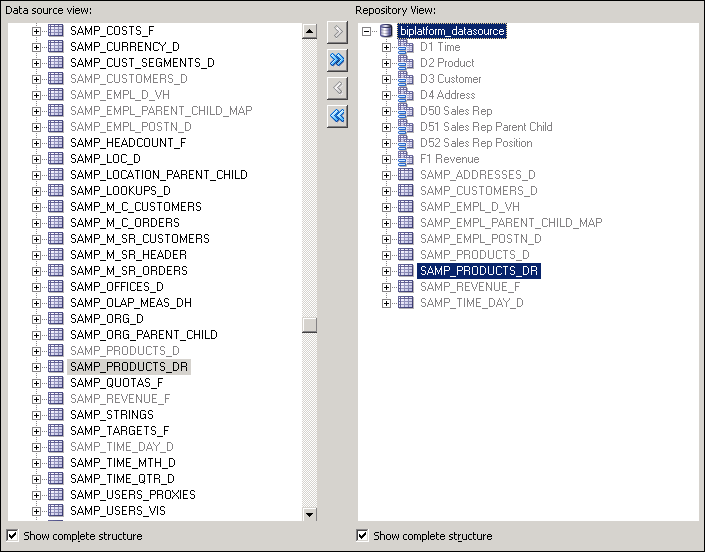The image size is (705, 552).
Task: Select SAMP_M_SR_ORDERS table
Action: pos(129,271)
